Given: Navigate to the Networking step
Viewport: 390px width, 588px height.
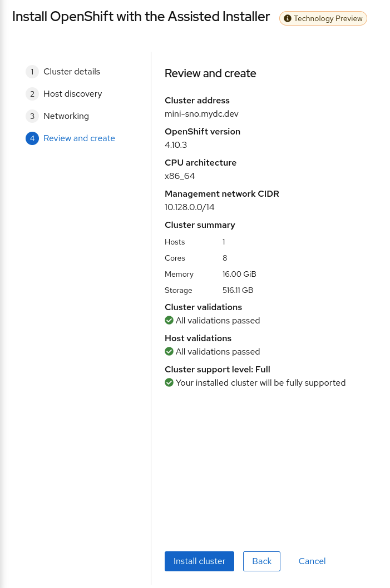Looking at the screenshot, I should [66, 116].
